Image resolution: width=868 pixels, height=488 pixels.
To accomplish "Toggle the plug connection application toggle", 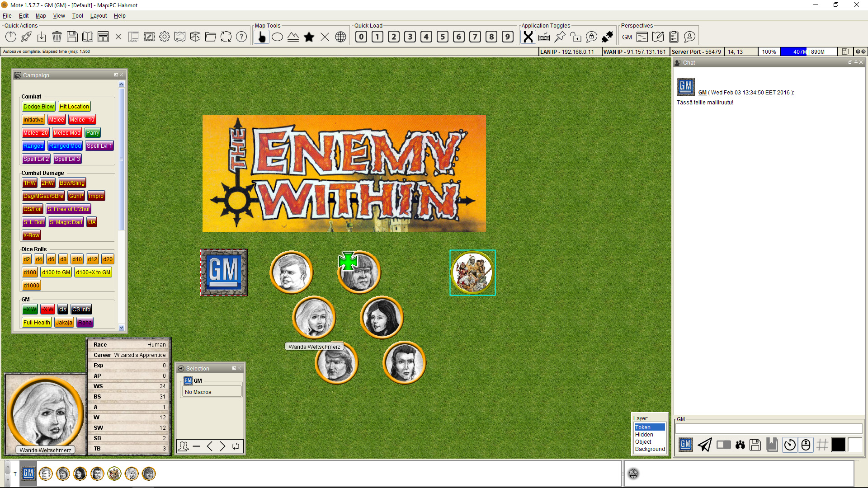I will click(607, 37).
